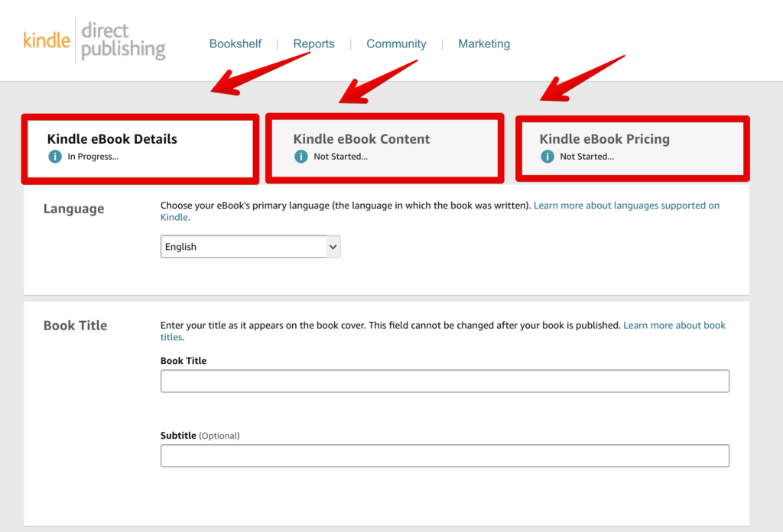The height and width of the screenshot is (532, 783).
Task: Click info icon under Kindle eBook Pricing
Action: [x=547, y=157]
